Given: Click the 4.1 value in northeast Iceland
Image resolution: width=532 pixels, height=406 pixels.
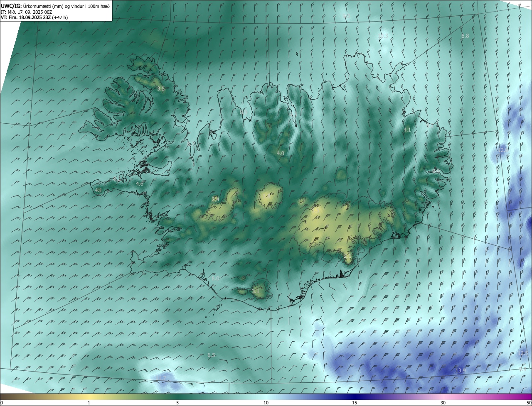Looking at the screenshot, I should 407,130.
